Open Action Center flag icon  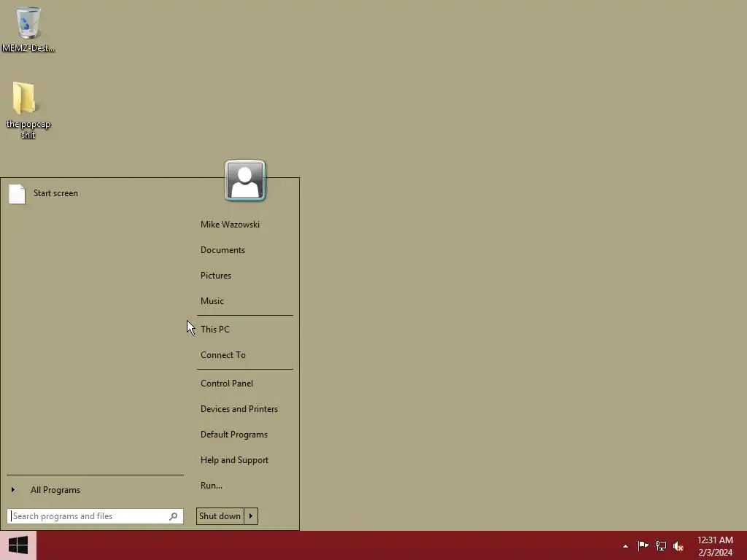[x=643, y=545]
